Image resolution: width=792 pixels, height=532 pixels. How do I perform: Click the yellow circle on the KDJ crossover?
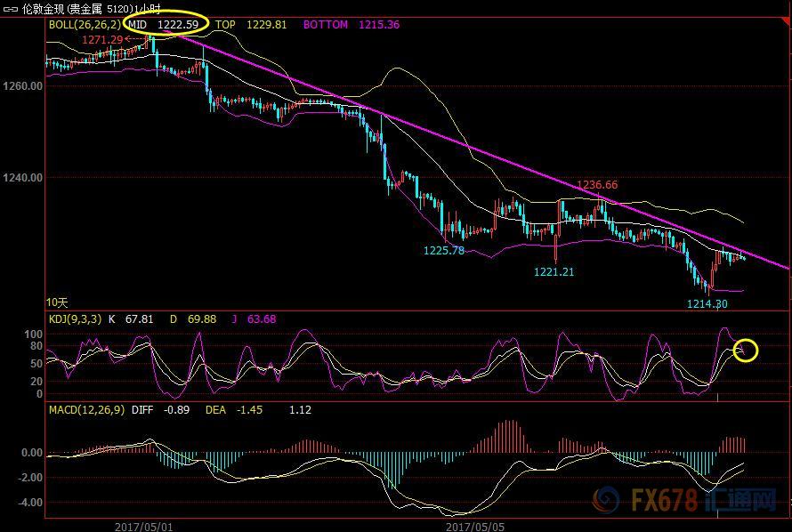pos(746,351)
